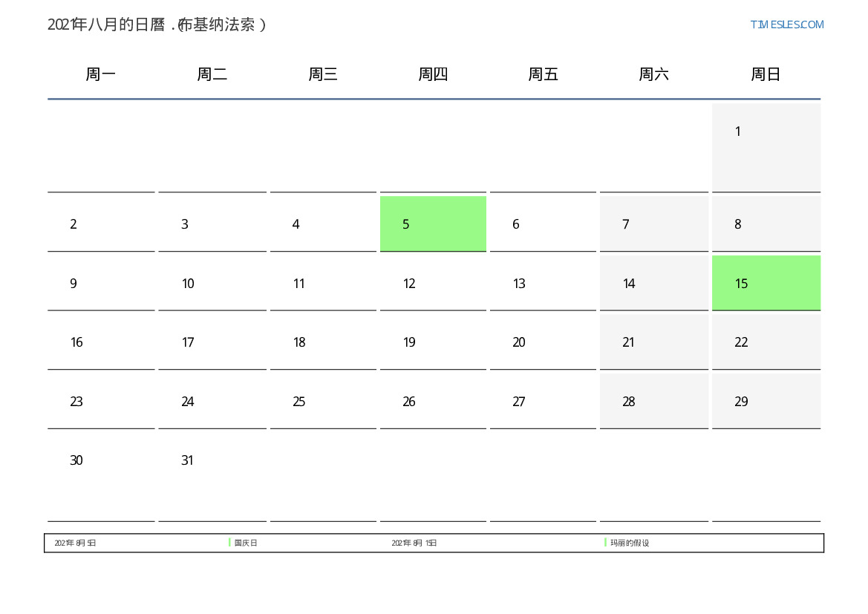Select date 12 in the Thursday column
The height and width of the screenshot is (614, 868).
(x=409, y=284)
